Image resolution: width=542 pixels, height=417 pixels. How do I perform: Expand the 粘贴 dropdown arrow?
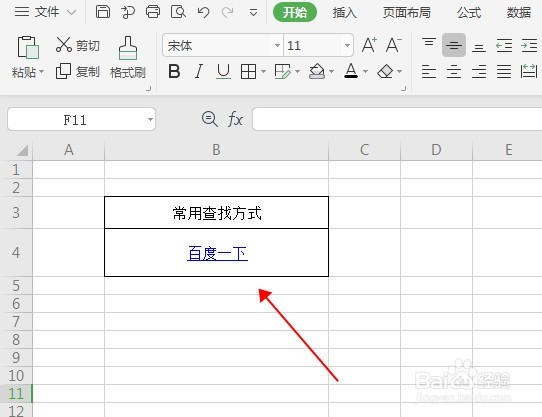(41, 72)
